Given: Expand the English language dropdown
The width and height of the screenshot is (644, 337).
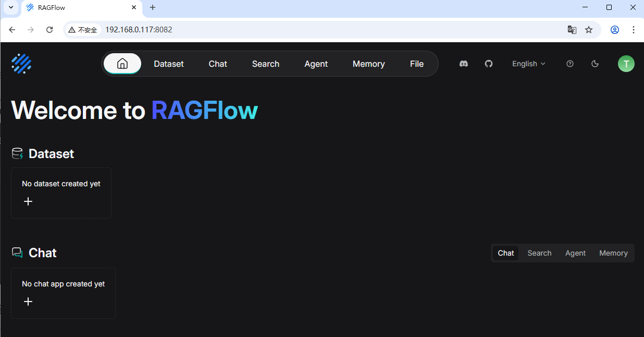Looking at the screenshot, I should click(x=529, y=64).
